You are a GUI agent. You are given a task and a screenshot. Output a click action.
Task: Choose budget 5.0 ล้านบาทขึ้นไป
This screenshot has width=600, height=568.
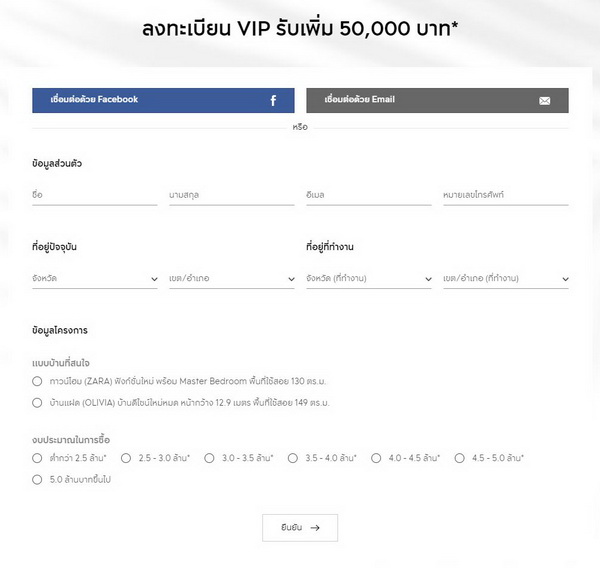pyautogui.click(x=37, y=480)
